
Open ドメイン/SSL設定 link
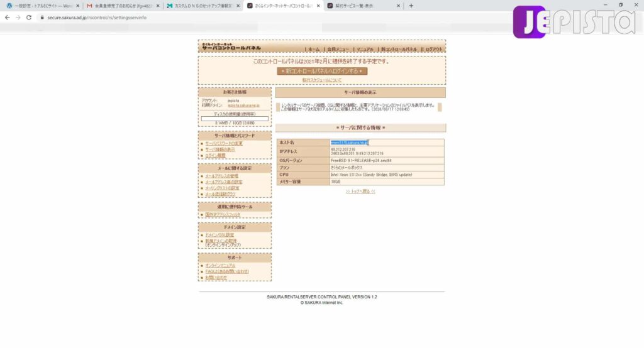(219, 235)
